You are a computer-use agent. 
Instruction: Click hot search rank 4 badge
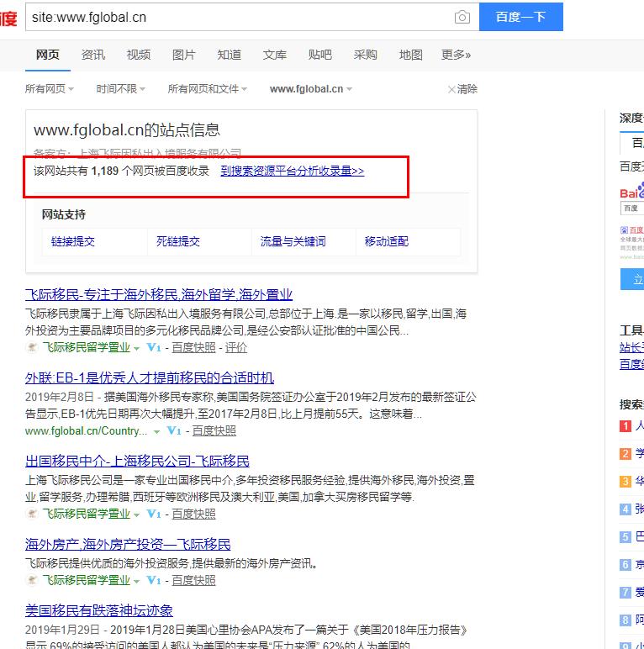tap(626, 509)
